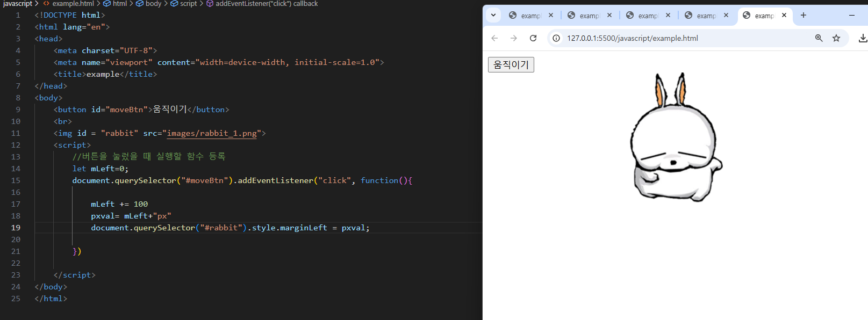868x320 pixels.
Task: Click the example.html breadcrumb item
Action: pyautogui.click(x=73, y=3)
